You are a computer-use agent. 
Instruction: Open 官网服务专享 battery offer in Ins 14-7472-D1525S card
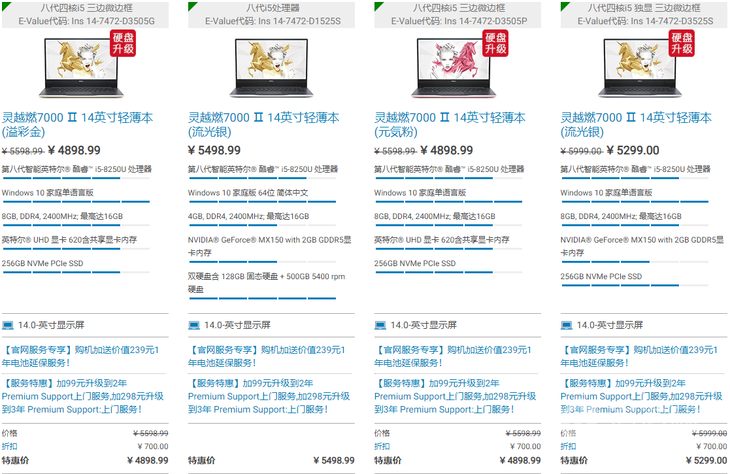(267, 356)
